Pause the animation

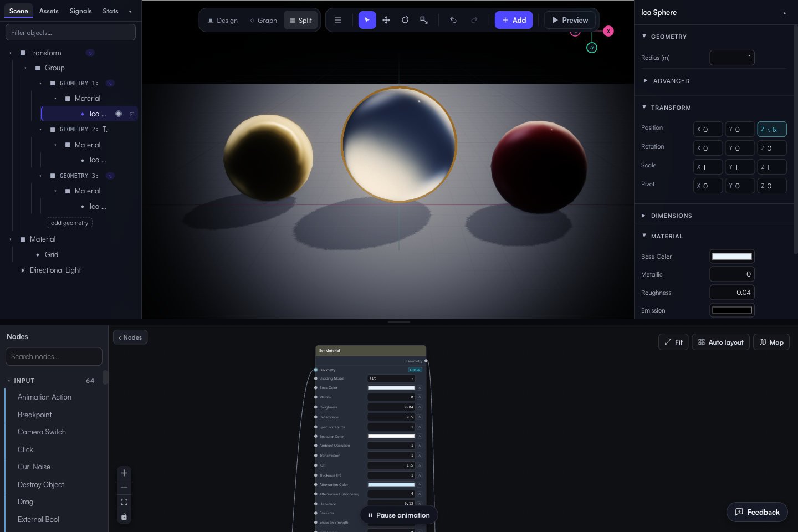pyautogui.click(x=399, y=515)
